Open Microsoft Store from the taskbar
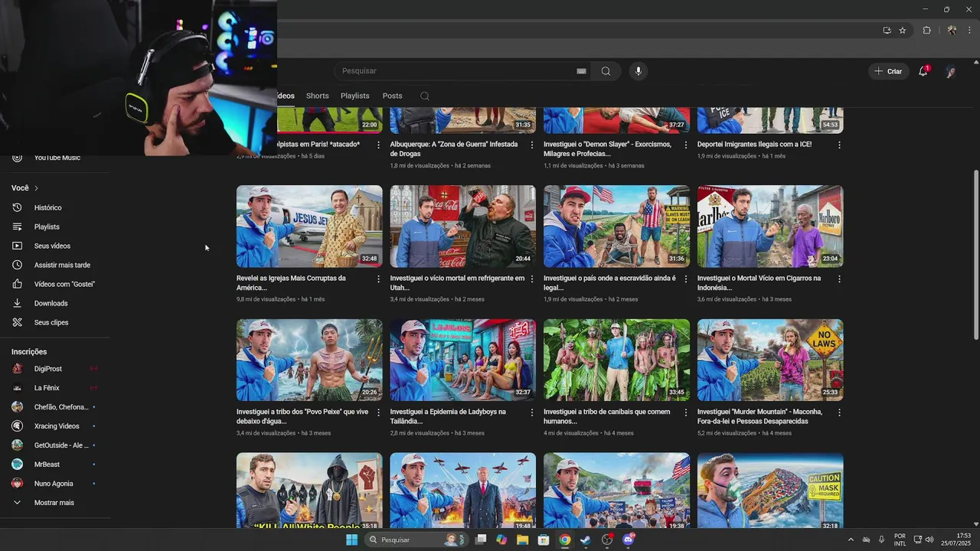980x551 pixels. [x=544, y=540]
